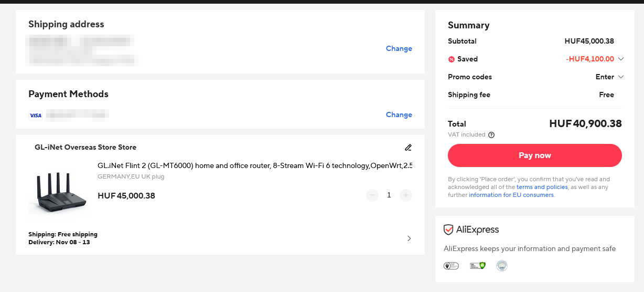Open GL-iNet Overseas Store Store name
This screenshot has width=644, height=292.
(85, 147)
